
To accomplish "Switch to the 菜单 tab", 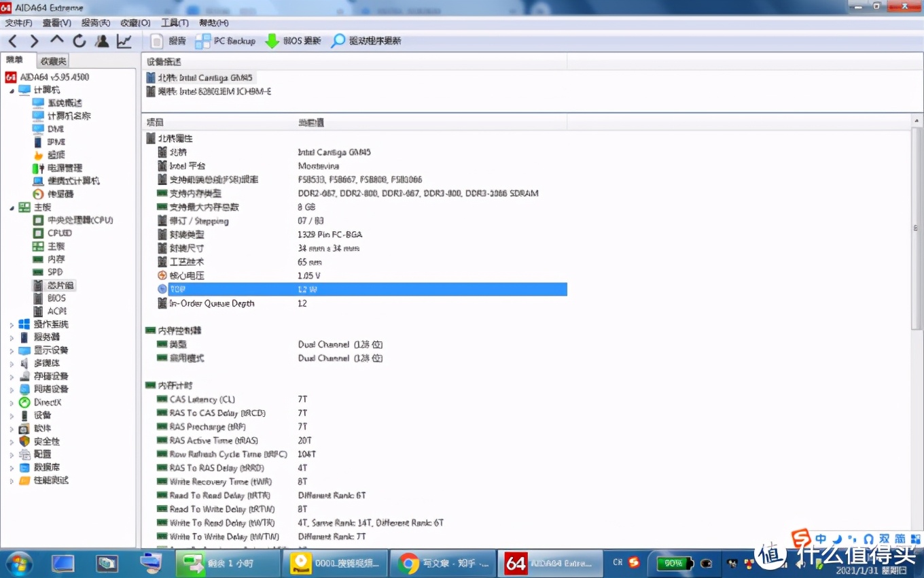I will pos(15,61).
